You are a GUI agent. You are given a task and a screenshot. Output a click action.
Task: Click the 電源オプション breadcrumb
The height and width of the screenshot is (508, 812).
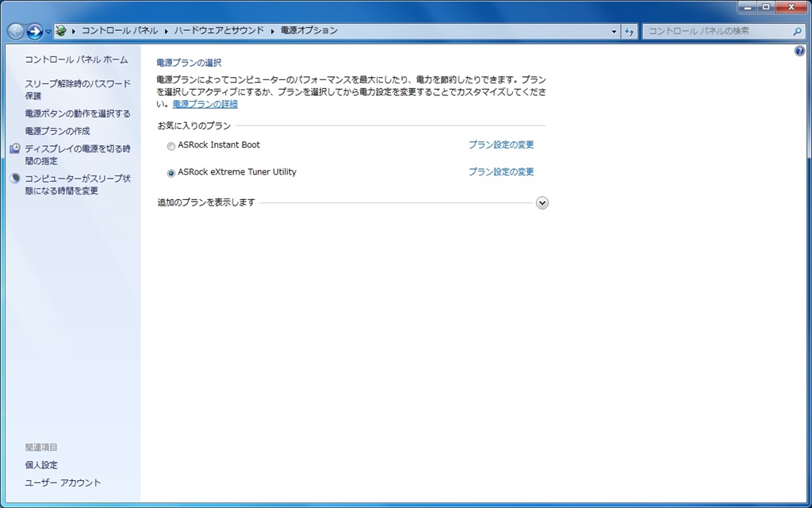coord(309,31)
